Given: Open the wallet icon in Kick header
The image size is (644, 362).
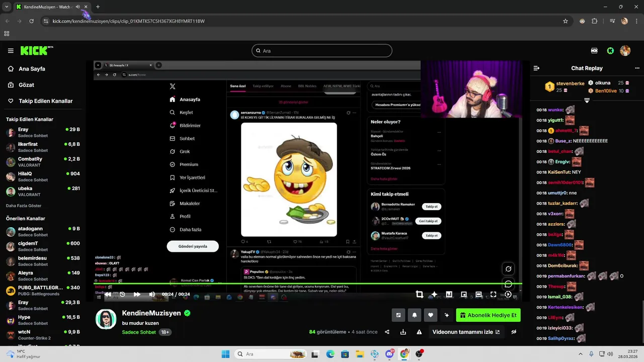Looking at the screenshot, I should point(594,51).
